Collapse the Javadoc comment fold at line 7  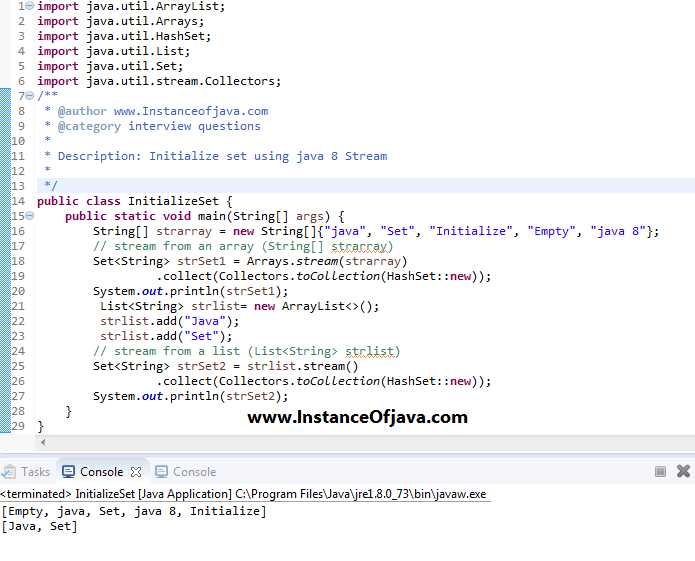click(x=30, y=95)
